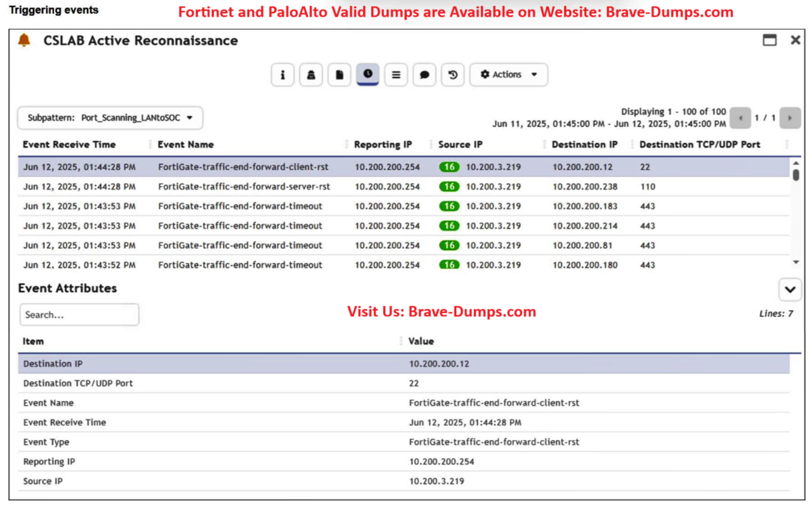
Task: Click the hacker/threat figure icon
Action: [x=311, y=75]
